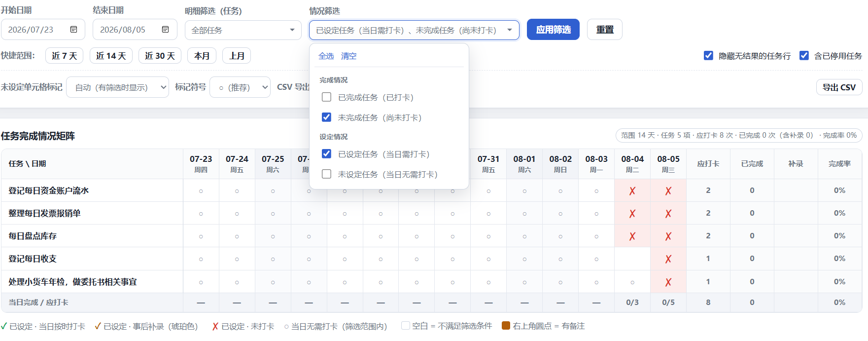Click the 完成率 column header
The image size is (868, 341).
[839, 164]
